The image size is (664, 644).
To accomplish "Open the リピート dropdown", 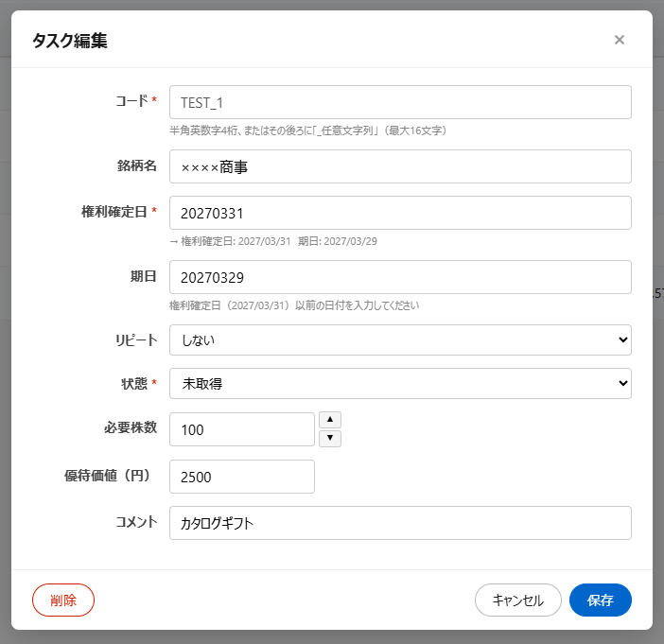I will (399, 339).
